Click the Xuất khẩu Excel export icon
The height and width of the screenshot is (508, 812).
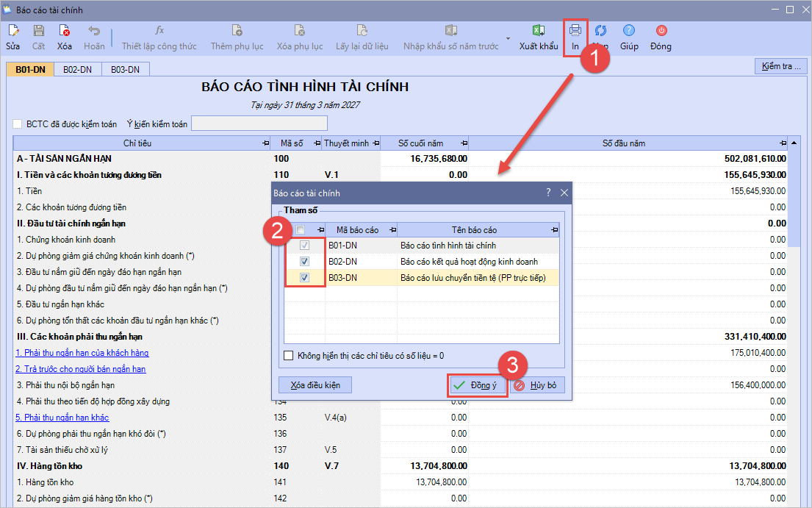538,31
